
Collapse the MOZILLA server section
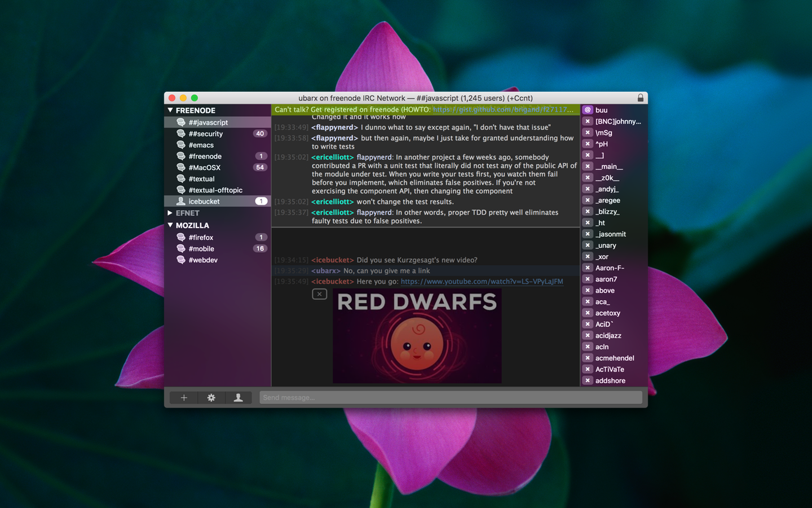point(170,225)
